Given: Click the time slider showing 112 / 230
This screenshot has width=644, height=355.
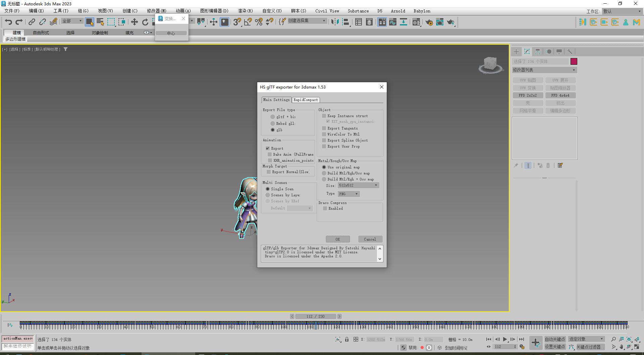Looking at the screenshot, I should coord(315,316).
